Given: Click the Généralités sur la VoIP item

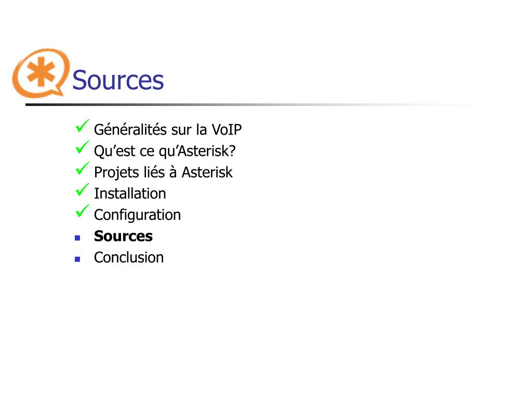Looking at the screenshot, I should 168,129.
